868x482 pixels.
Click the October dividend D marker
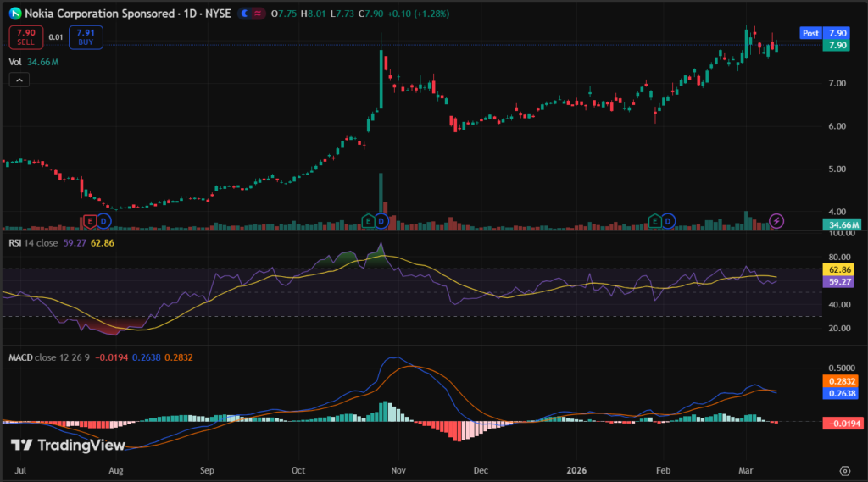381,221
